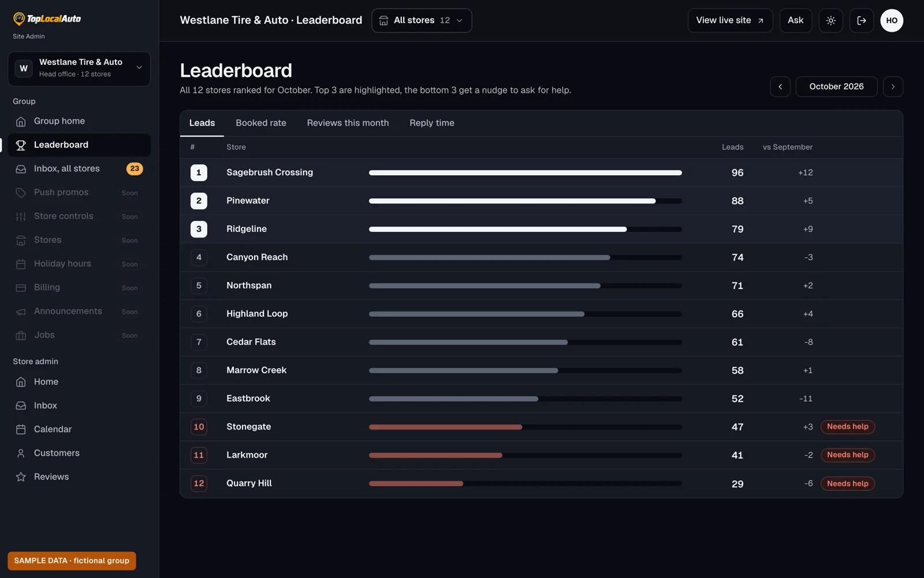Click the TopLocalAuto logo
Image resolution: width=924 pixels, height=578 pixels.
[47, 19]
